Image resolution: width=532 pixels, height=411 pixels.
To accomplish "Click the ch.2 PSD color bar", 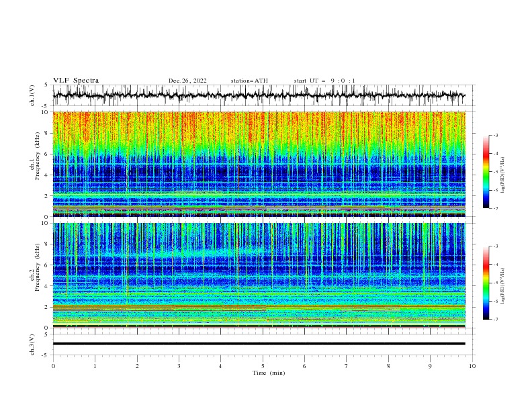I will [486, 283].
